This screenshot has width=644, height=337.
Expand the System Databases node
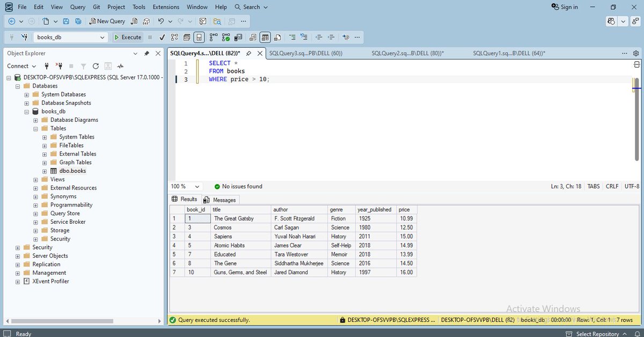pos(27,94)
